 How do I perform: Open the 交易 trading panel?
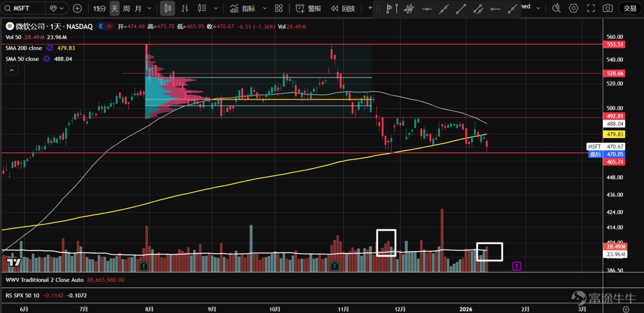coord(630,8)
